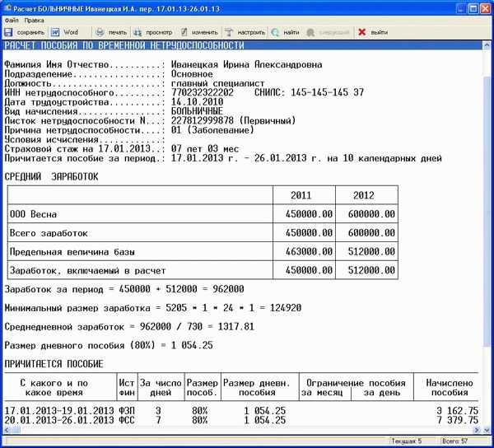
Task: Click the СРЕДНИЙ ЗАРАБОТОК section title
Action: 51,177
